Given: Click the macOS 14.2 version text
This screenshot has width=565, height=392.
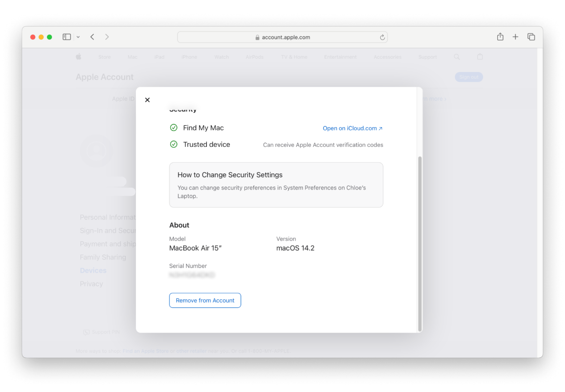Looking at the screenshot, I should tap(295, 248).
